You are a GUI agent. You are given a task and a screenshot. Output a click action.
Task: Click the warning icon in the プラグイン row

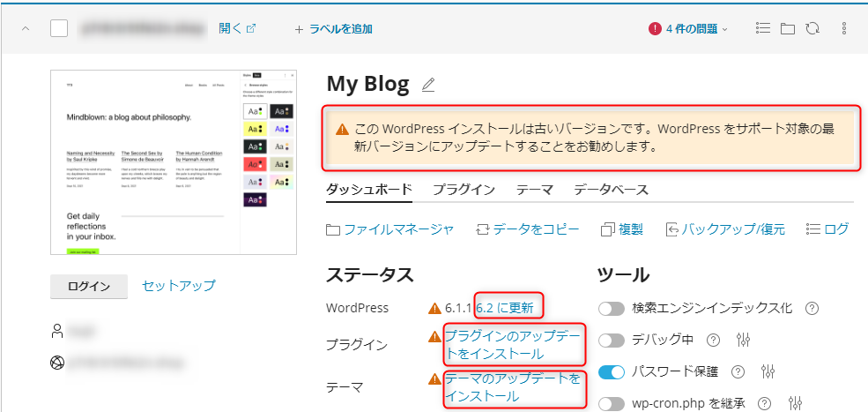434,336
